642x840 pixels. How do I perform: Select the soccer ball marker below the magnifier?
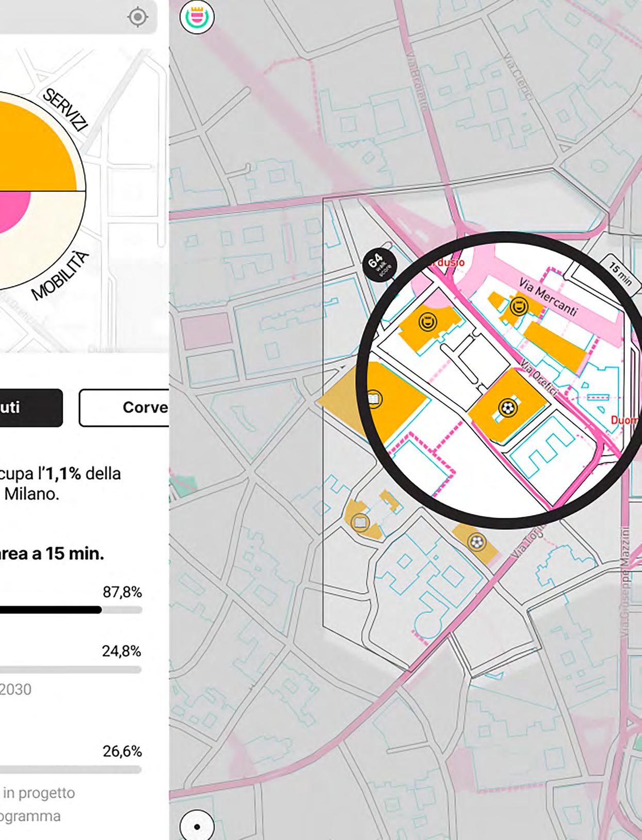coord(476,542)
